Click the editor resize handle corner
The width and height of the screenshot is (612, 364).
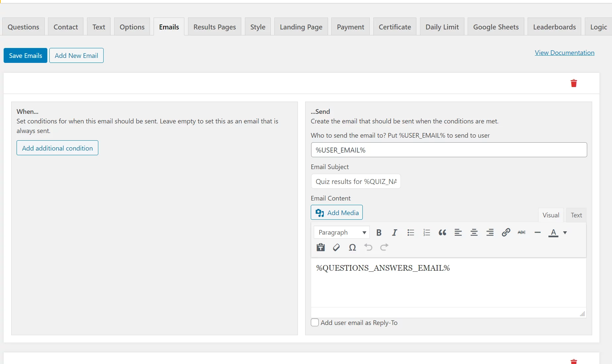(x=583, y=314)
